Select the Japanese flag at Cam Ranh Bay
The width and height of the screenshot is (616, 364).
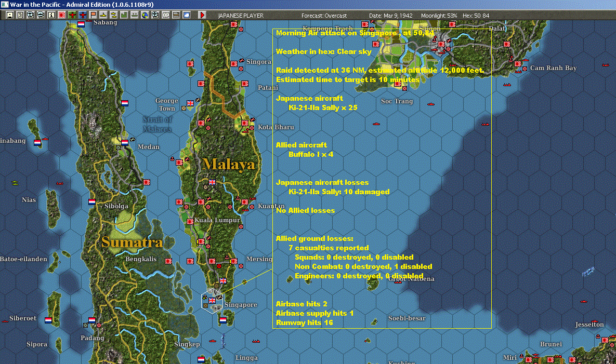(x=518, y=64)
